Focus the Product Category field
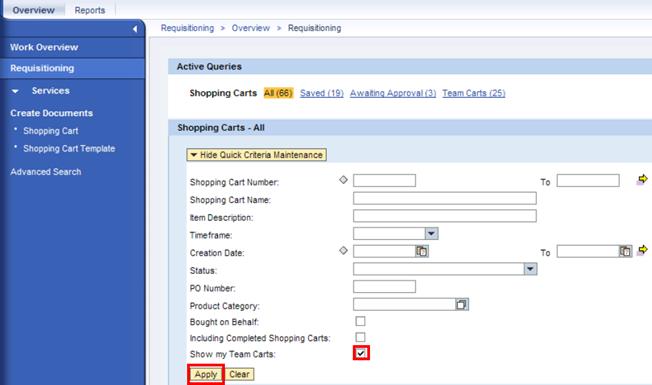The height and width of the screenshot is (385, 652). (x=404, y=304)
